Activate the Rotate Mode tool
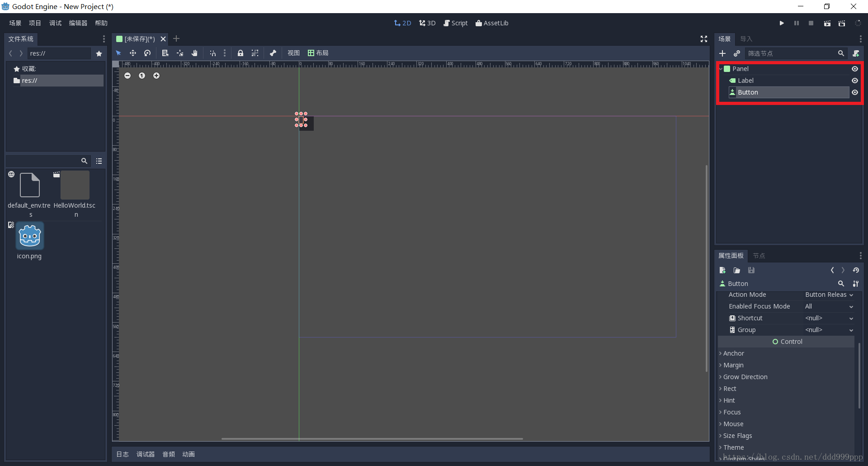This screenshot has width=868, height=466. pyautogui.click(x=147, y=53)
